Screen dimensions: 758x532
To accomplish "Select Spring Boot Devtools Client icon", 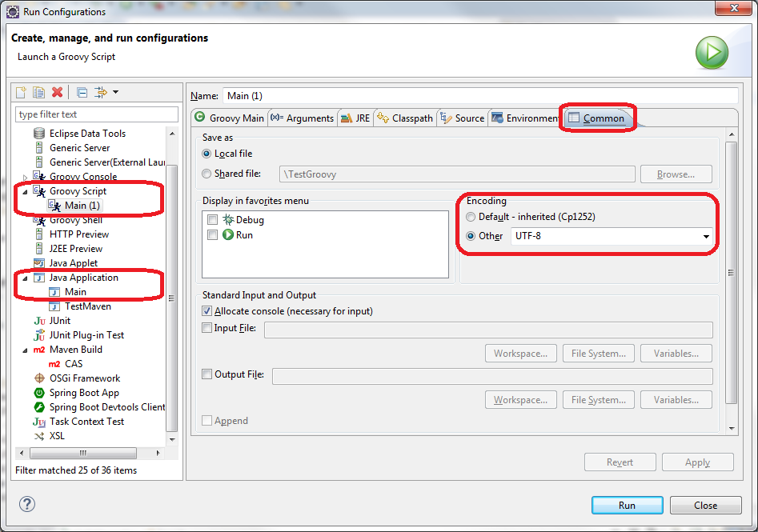I will tap(39, 407).
